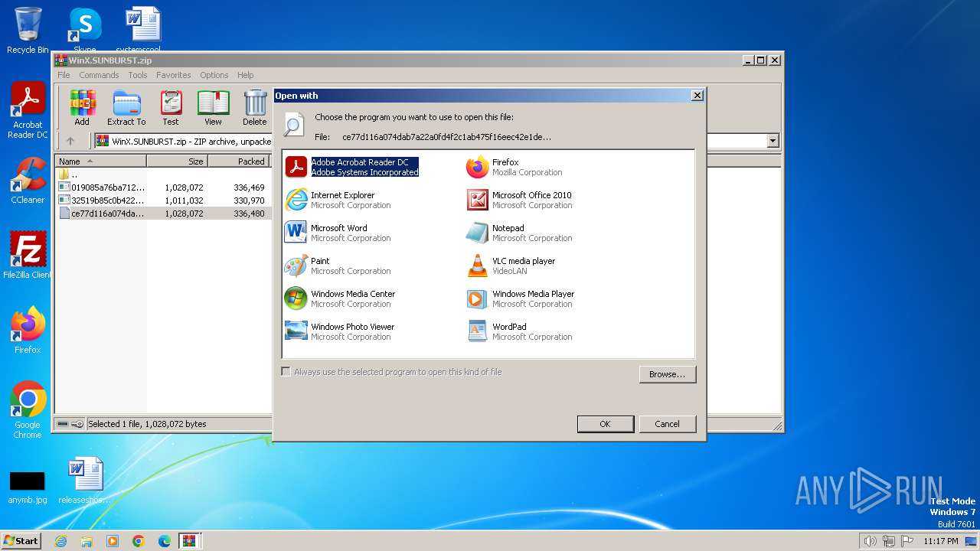The width and height of the screenshot is (980, 551).
Task: Open the Tools menu
Action: [x=138, y=75]
